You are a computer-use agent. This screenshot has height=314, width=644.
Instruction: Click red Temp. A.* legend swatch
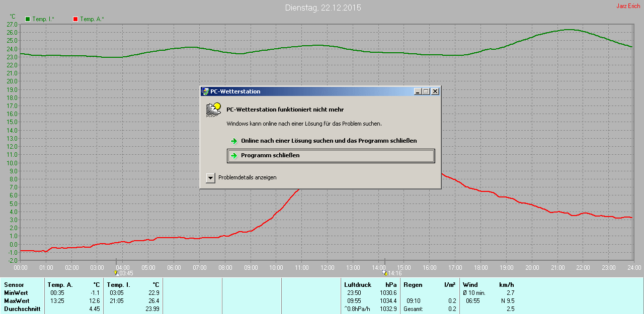point(75,19)
